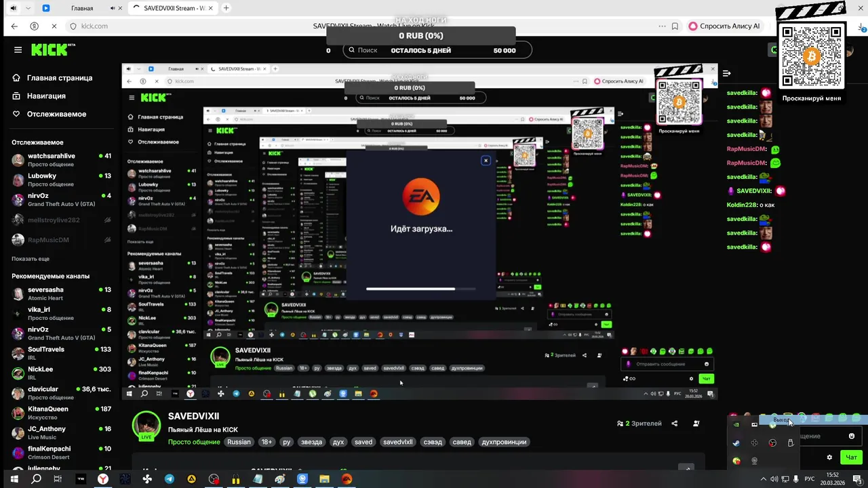Open the RapMusicDM followed channel
This screenshot has height=488, width=868.
click(61, 240)
